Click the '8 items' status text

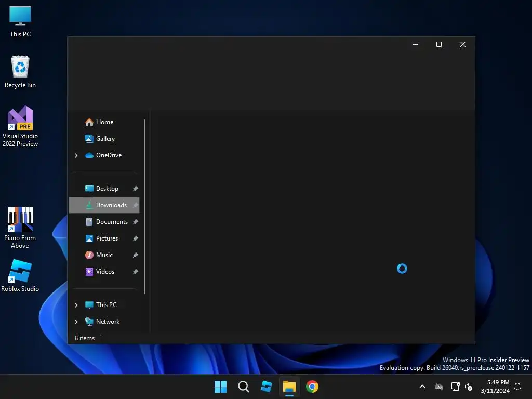[x=85, y=338]
